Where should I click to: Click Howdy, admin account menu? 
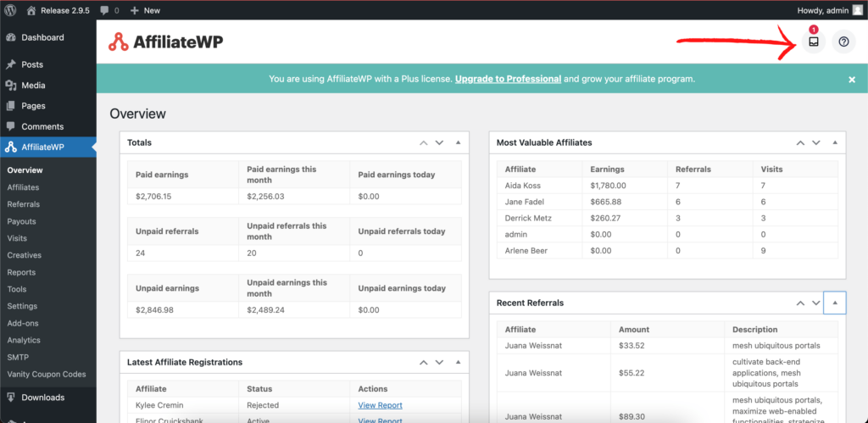(830, 10)
